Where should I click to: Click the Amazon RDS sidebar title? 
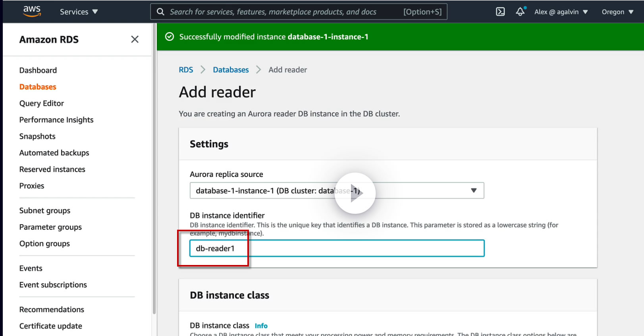click(x=49, y=40)
